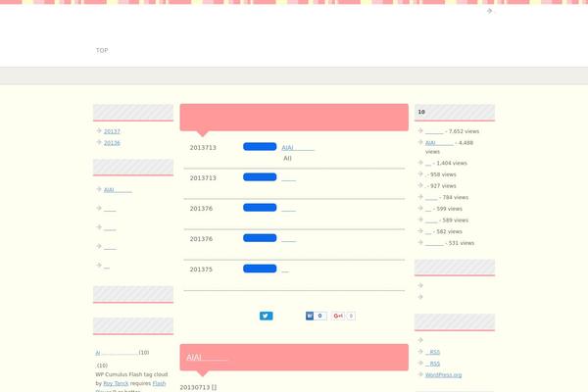This screenshot has height=392, width=588.
Task: Click blue category badge next to AIAI post link
Action: 260,147
